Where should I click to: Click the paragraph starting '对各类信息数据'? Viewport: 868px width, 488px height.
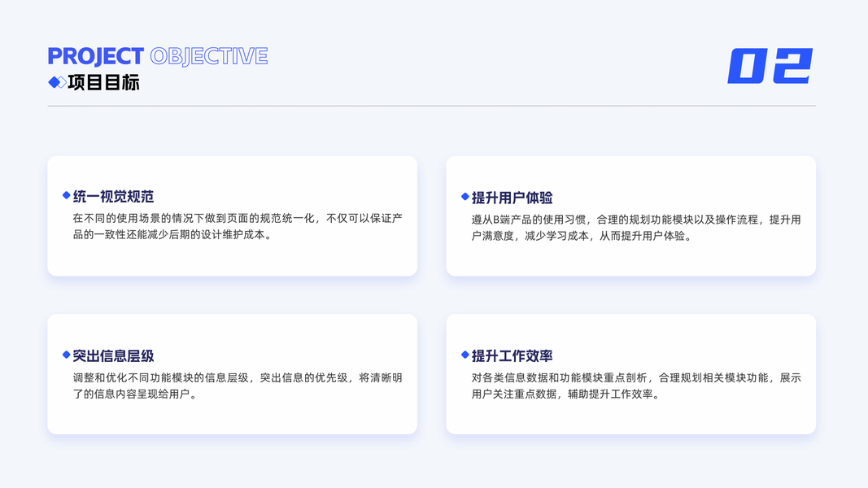(636, 386)
